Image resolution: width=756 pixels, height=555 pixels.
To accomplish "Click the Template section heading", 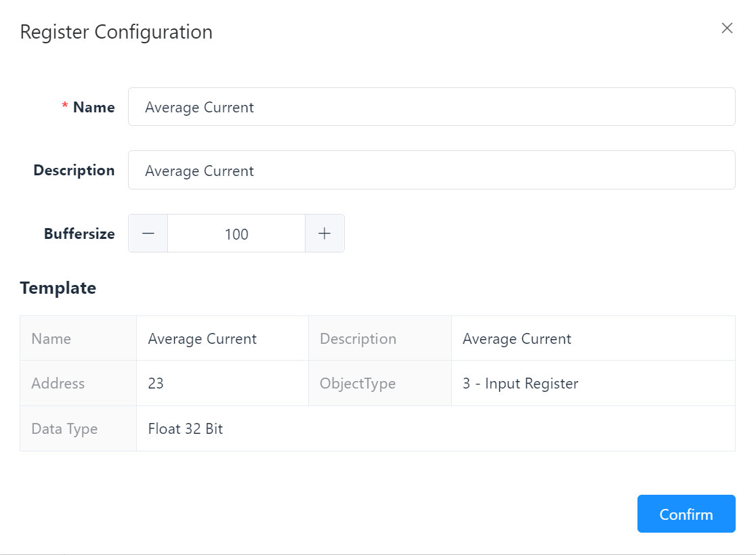I will [x=58, y=288].
